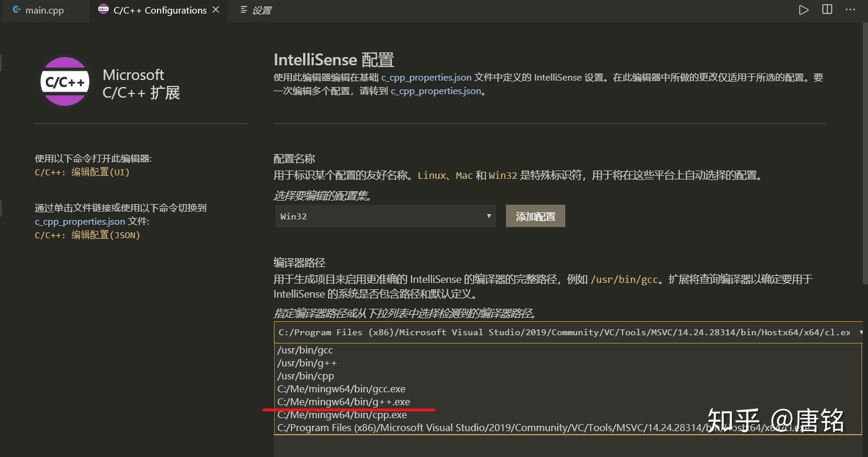868x457 pixels.
Task: Close the C/C++ Configurations tab
Action: coord(215,9)
